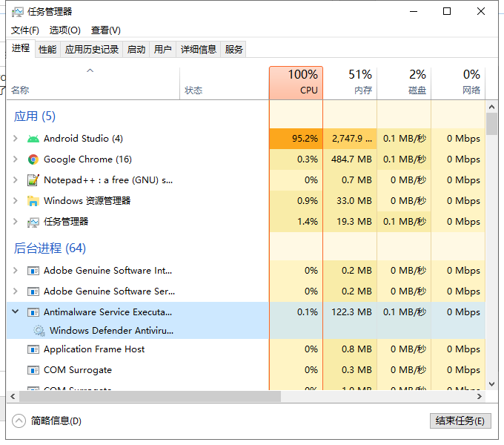This screenshot has width=504, height=445.
Task: Click the vertical scrollbar down arrow
Action: (491, 384)
